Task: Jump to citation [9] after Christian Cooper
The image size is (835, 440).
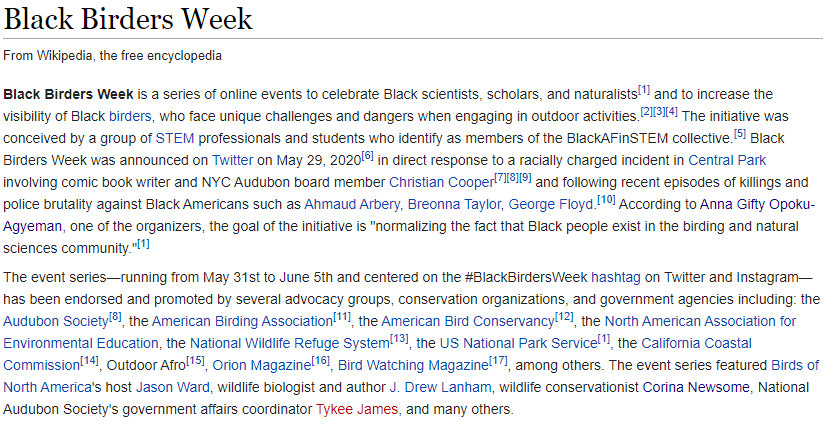Action: [525, 178]
